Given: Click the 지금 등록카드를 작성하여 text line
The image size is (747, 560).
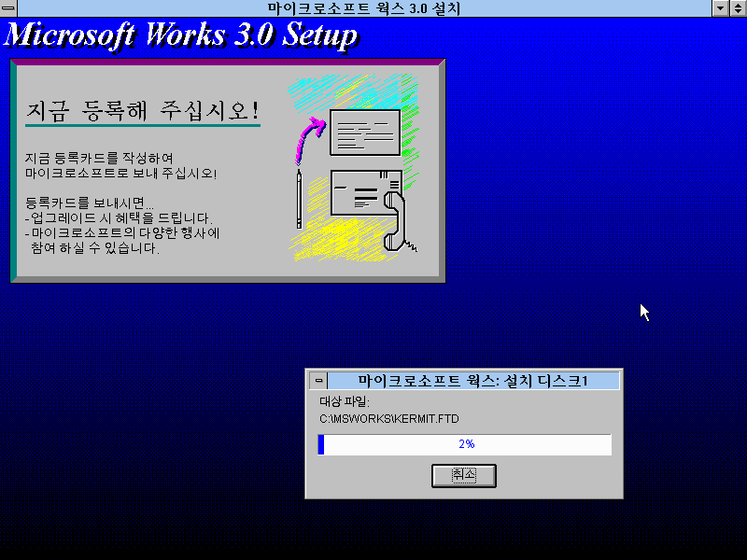Looking at the screenshot, I should (99, 158).
